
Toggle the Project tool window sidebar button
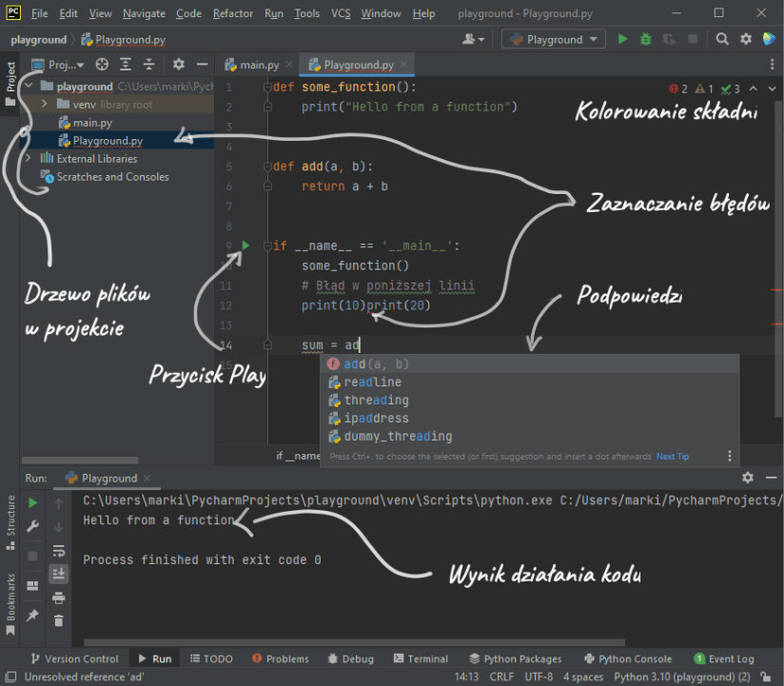pyautogui.click(x=10, y=85)
